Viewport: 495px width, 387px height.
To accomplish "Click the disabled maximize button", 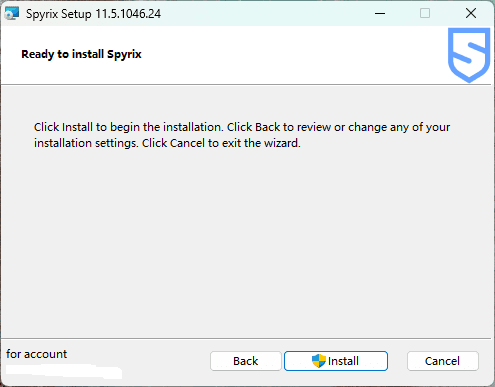I will pyautogui.click(x=425, y=13).
